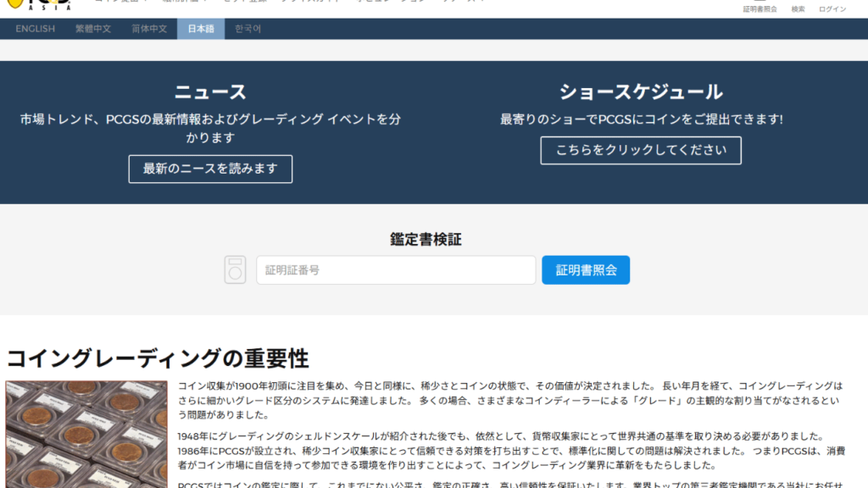This screenshot has height=488, width=868.
Task: Switch language to 한국어
Action: point(248,29)
